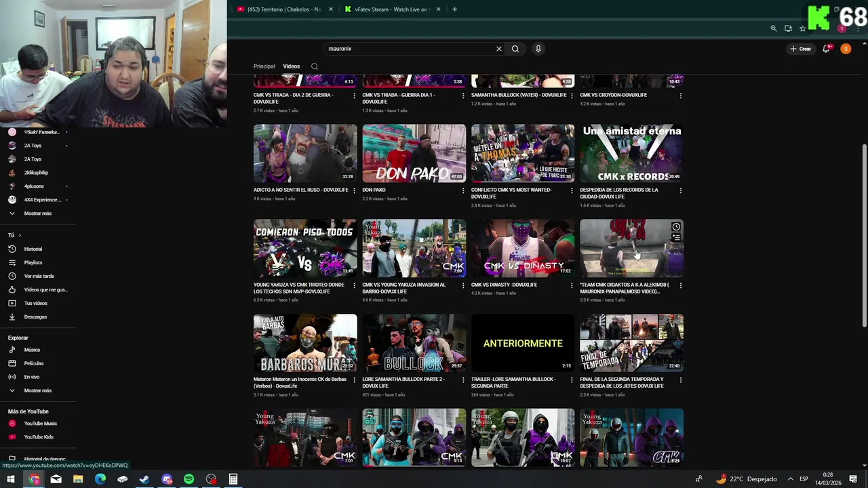Click the Windows Start button

[x=11, y=479]
